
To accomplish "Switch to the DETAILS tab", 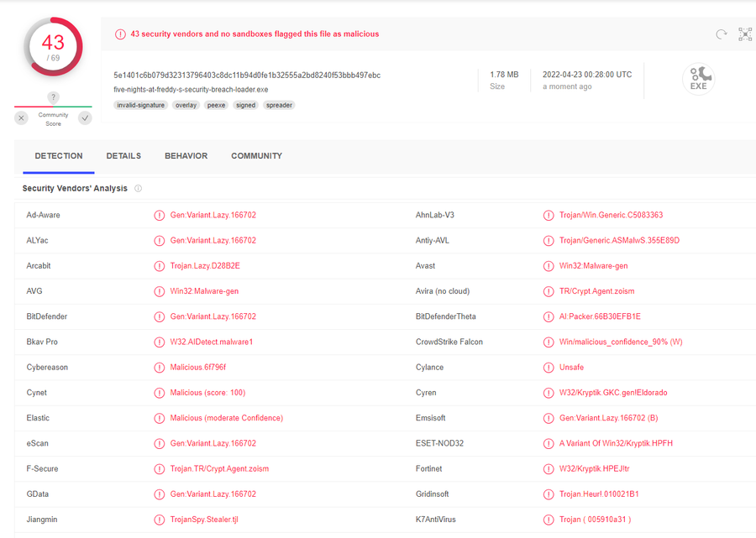I will tap(123, 156).
